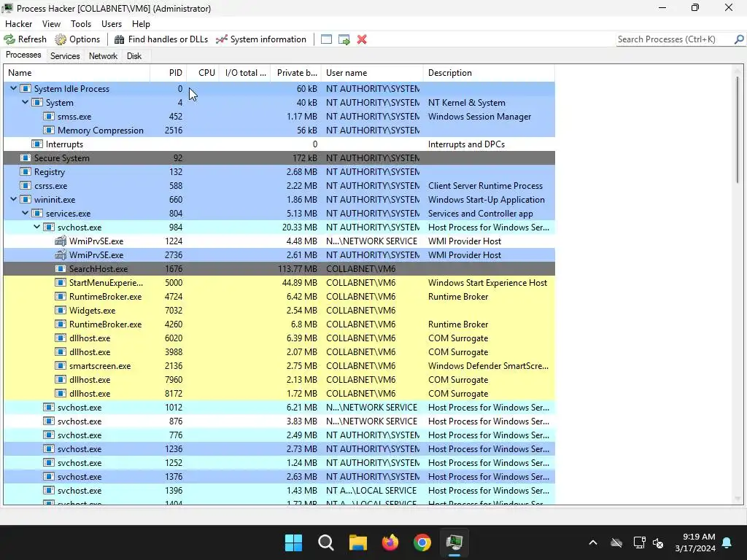747x560 pixels.
Task: Click the Refresh toolbar button
Action: (x=26, y=39)
